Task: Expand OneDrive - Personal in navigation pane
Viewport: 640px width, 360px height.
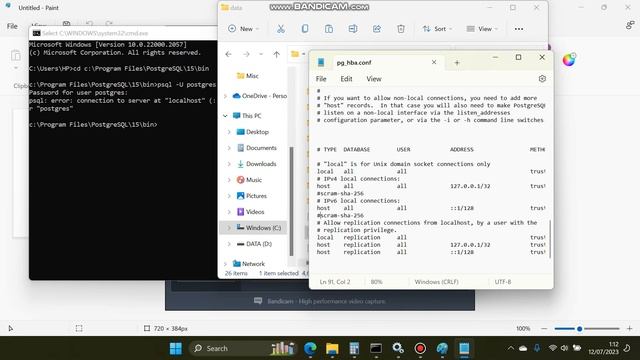Action: coord(225,96)
